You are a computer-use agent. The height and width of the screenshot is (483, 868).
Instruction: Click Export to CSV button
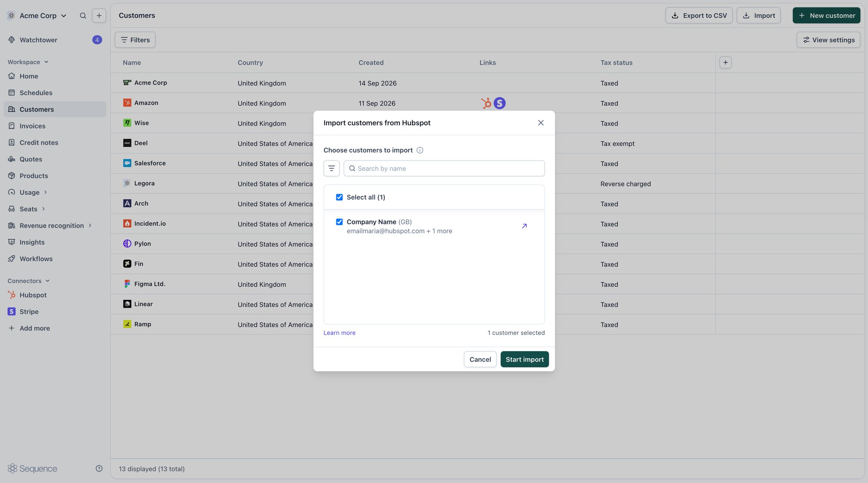pyautogui.click(x=699, y=16)
